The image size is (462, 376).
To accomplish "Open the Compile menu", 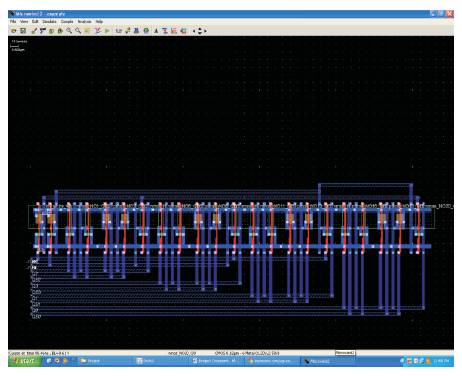I will pyautogui.click(x=67, y=21).
